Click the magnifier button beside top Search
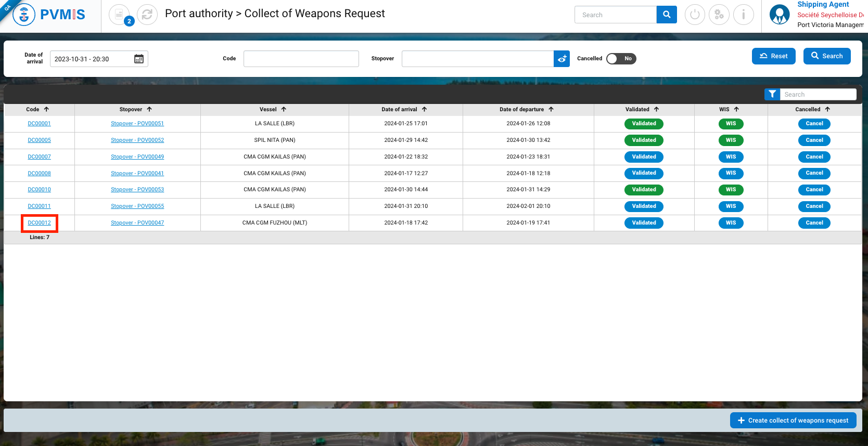868x446 pixels. tap(667, 15)
